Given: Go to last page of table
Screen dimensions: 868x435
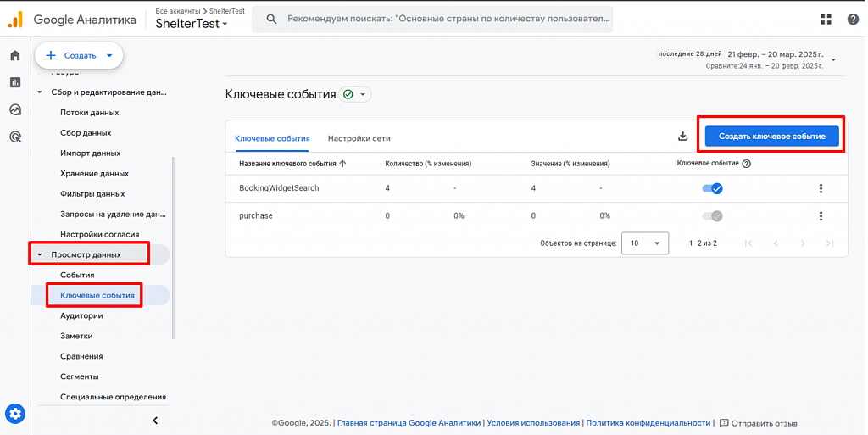Looking at the screenshot, I should pos(829,243).
